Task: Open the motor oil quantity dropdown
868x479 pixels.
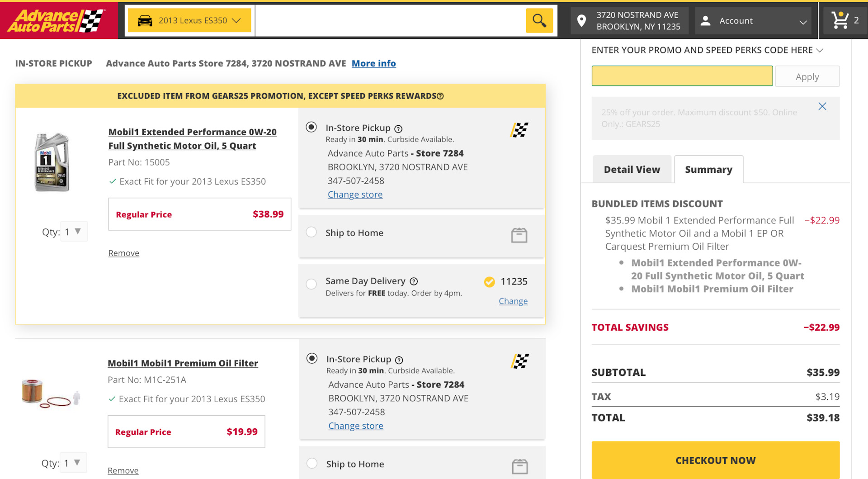Action: click(74, 232)
